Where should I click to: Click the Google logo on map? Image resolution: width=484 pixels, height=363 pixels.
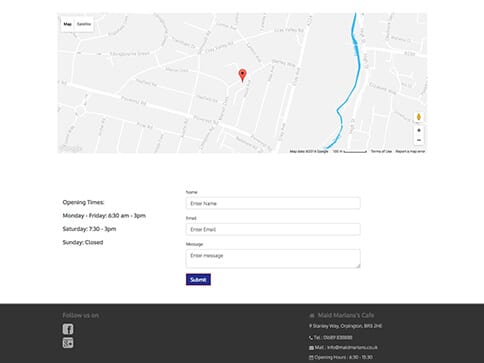[71, 149]
